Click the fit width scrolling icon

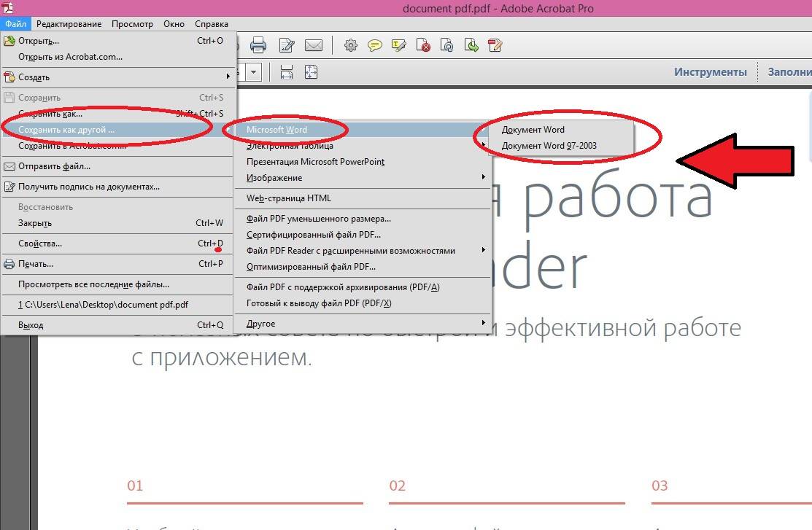coord(287,72)
